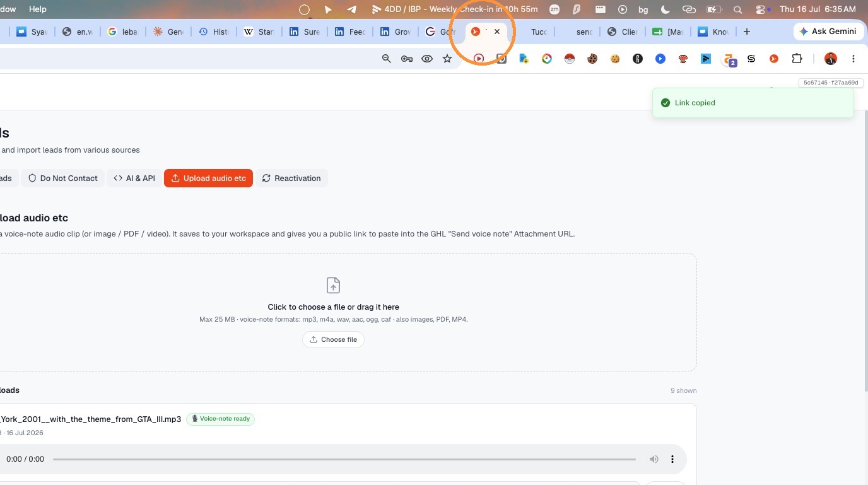
Task: Mute the audio player volume
Action: click(x=654, y=459)
